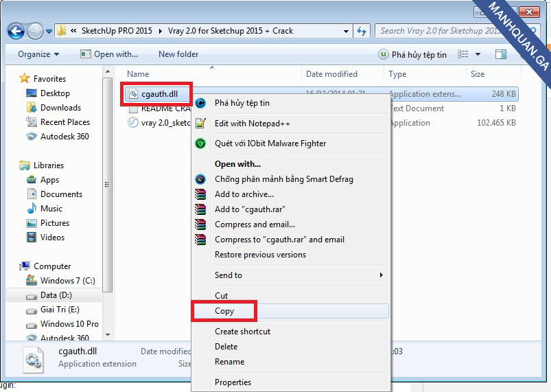
Task: Click Phá hủy tệp tin toolbar button
Action: point(412,54)
